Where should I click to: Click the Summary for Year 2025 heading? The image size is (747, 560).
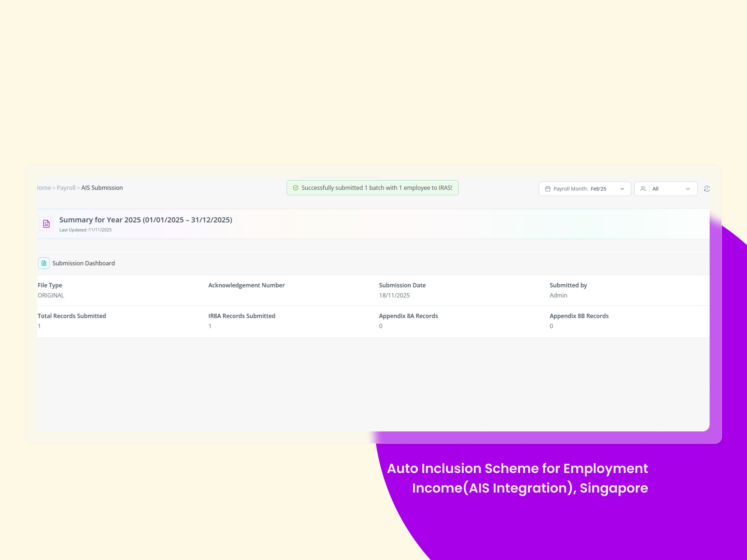[146, 220]
